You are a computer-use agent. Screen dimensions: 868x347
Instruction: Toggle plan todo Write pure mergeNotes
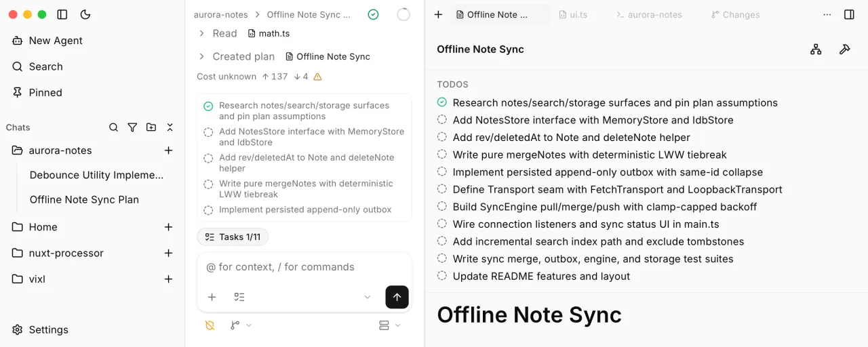tap(442, 155)
